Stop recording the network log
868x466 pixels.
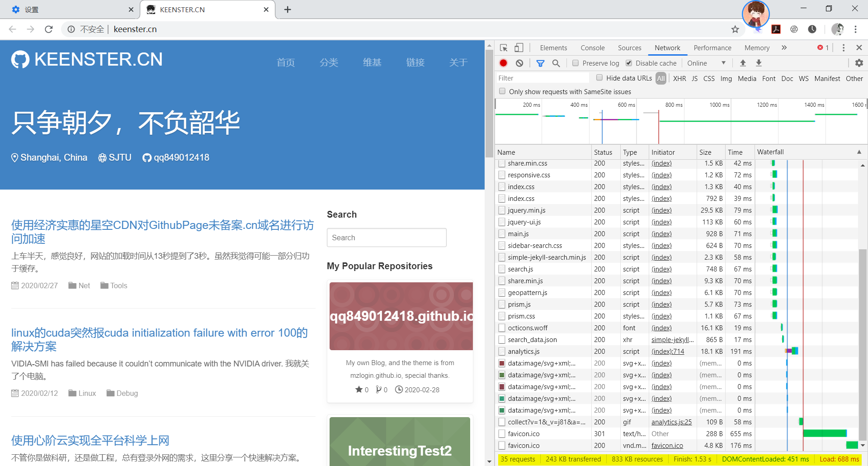(503, 63)
